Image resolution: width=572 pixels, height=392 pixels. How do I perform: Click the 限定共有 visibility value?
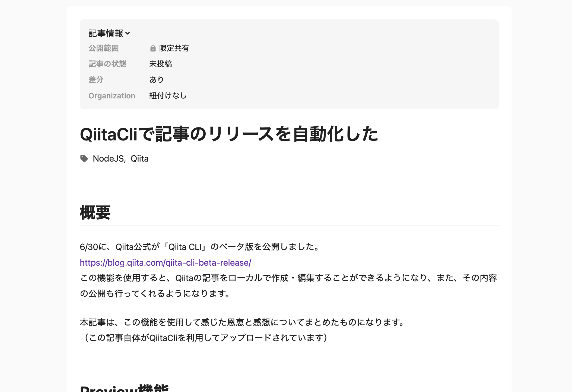click(174, 48)
